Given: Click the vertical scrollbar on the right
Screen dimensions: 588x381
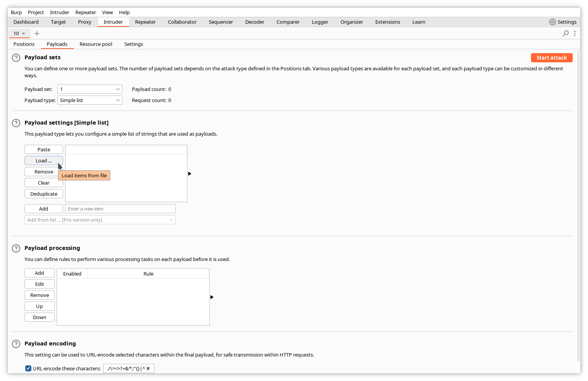Looking at the screenshot, I should (x=578, y=206).
